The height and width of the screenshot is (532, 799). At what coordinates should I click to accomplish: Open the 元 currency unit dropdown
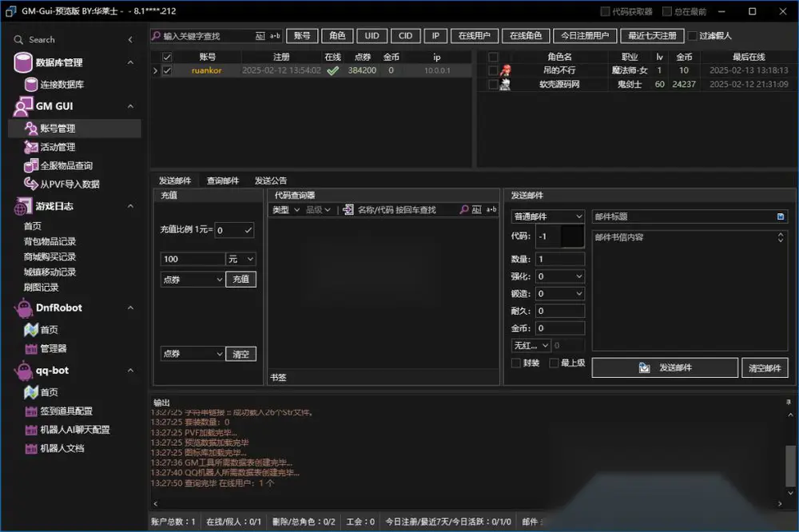tap(240, 259)
